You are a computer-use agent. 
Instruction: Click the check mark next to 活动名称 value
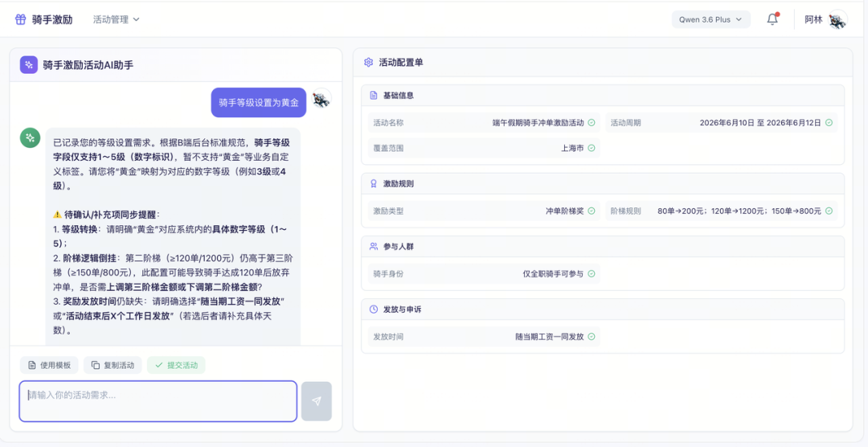(592, 122)
